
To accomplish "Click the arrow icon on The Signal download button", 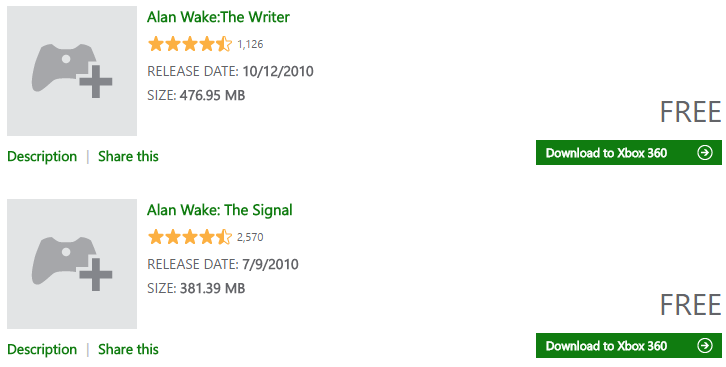I will [705, 345].
